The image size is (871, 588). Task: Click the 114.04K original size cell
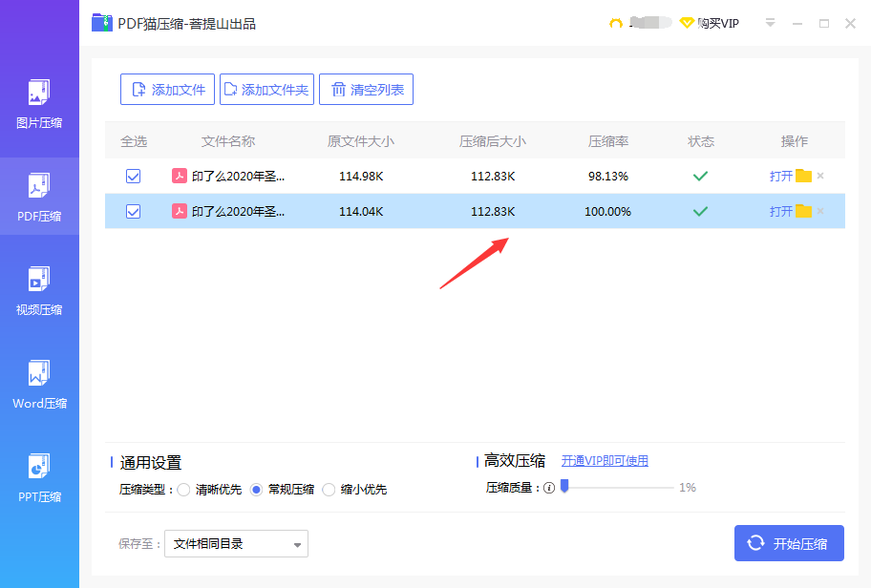[361, 212]
